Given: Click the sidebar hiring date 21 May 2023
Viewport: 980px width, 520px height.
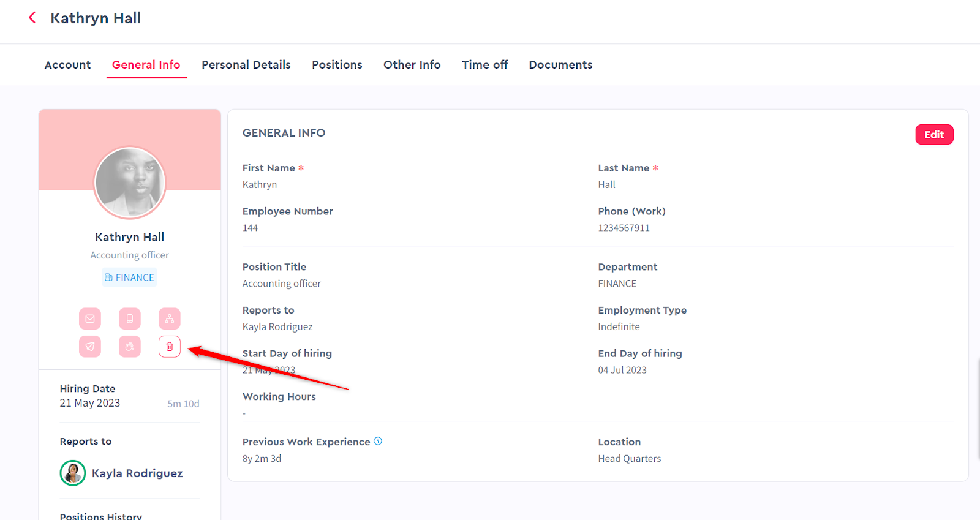Looking at the screenshot, I should pos(90,403).
